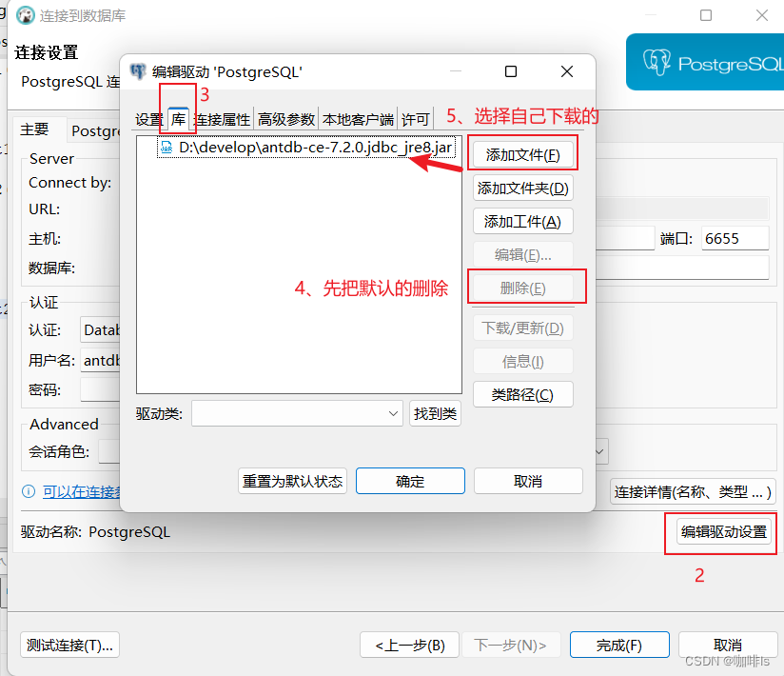Expand dropdown arrow behind driver dialog right edge
Image resolution: width=784 pixels, height=676 pixels.
point(601,452)
